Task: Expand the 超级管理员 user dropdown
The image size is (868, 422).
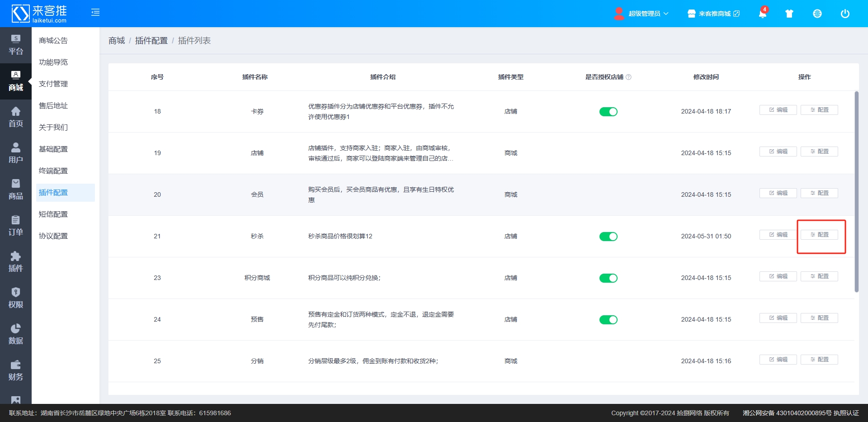Action: [642, 14]
